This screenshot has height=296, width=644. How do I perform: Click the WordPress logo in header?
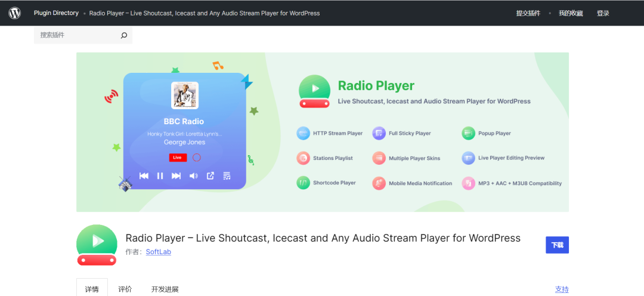click(x=14, y=13)
